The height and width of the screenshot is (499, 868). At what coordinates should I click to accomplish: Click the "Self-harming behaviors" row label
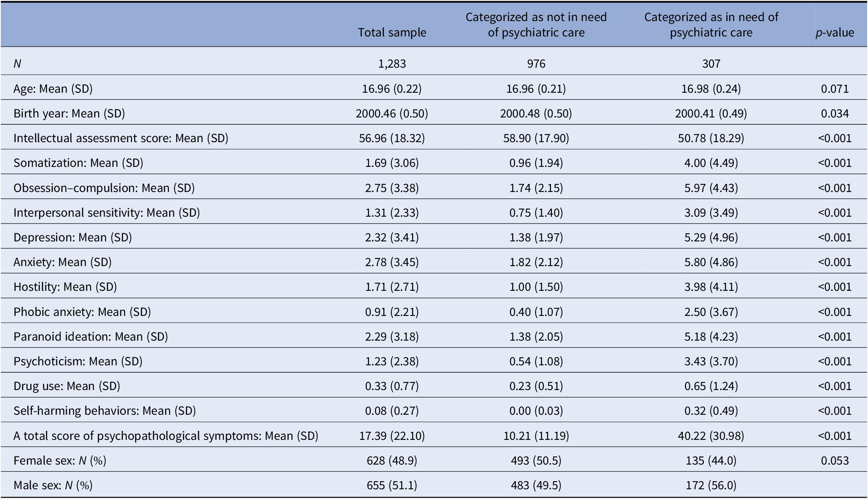[x=105, y=411]
